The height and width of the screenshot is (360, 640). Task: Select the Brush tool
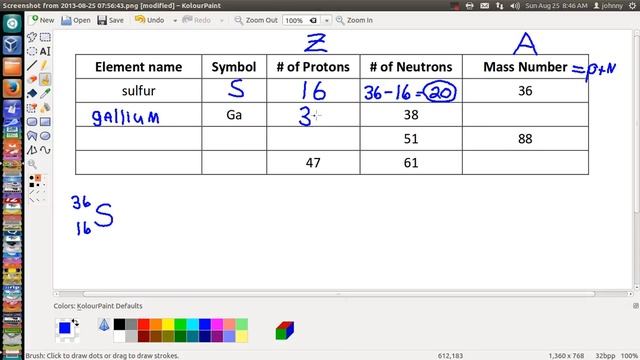(x=45, y=80)
